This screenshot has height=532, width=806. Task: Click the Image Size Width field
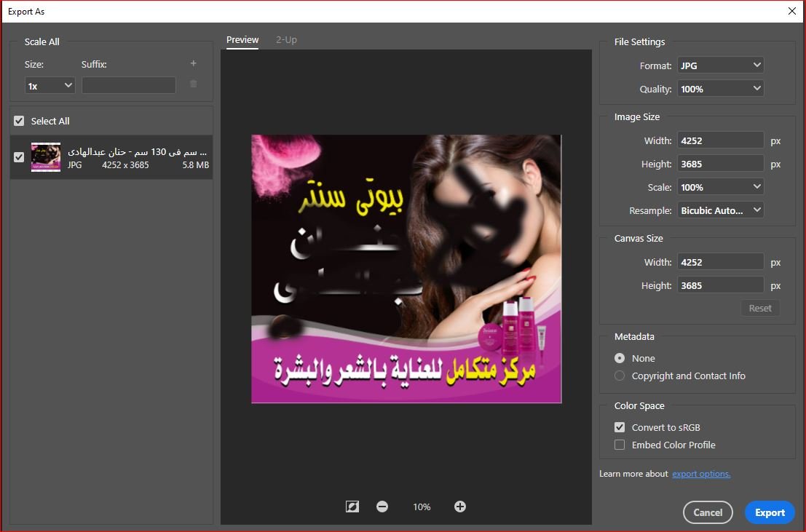tap(720, 140)
